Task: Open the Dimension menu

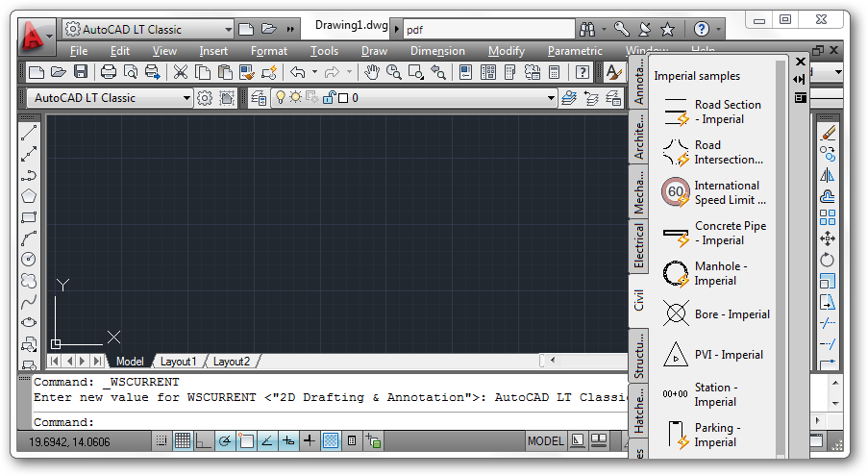Action: pyautogui.click(x=437, y=51)
